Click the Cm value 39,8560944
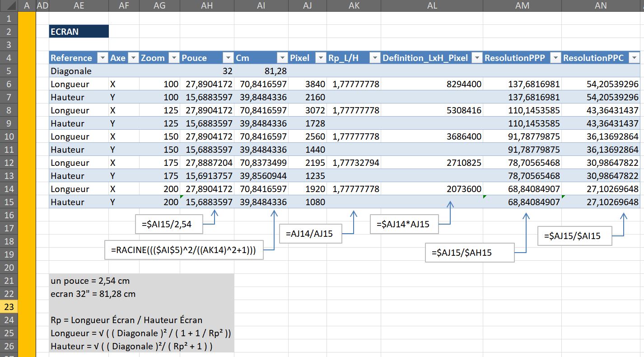The width and height of the screenshot is (644, 357). [261, 176]
